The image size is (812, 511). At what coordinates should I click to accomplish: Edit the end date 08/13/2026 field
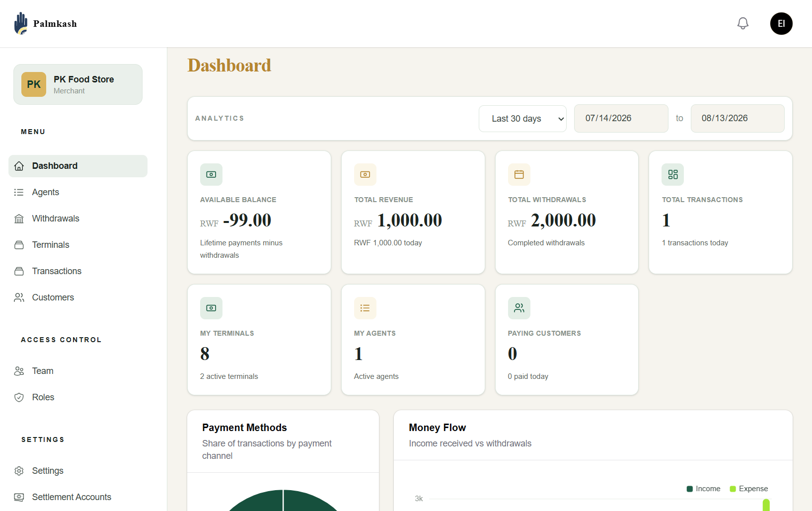[x=738, y=118]
